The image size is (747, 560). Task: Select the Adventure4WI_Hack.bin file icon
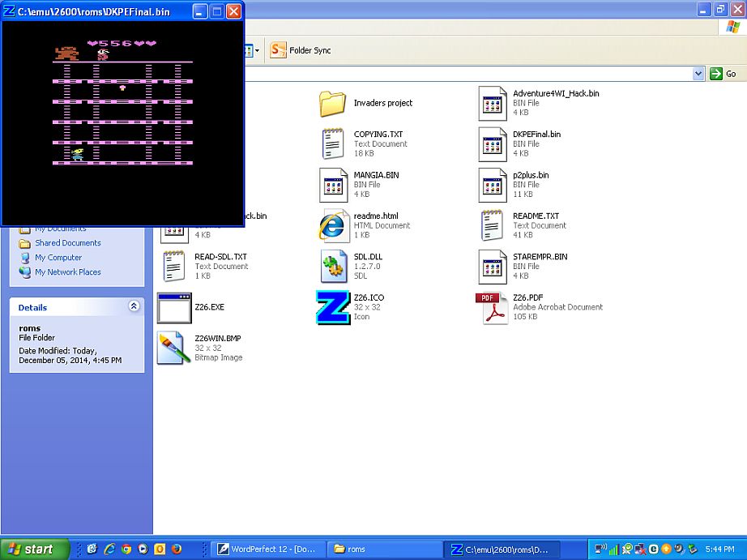pos(492,104)
